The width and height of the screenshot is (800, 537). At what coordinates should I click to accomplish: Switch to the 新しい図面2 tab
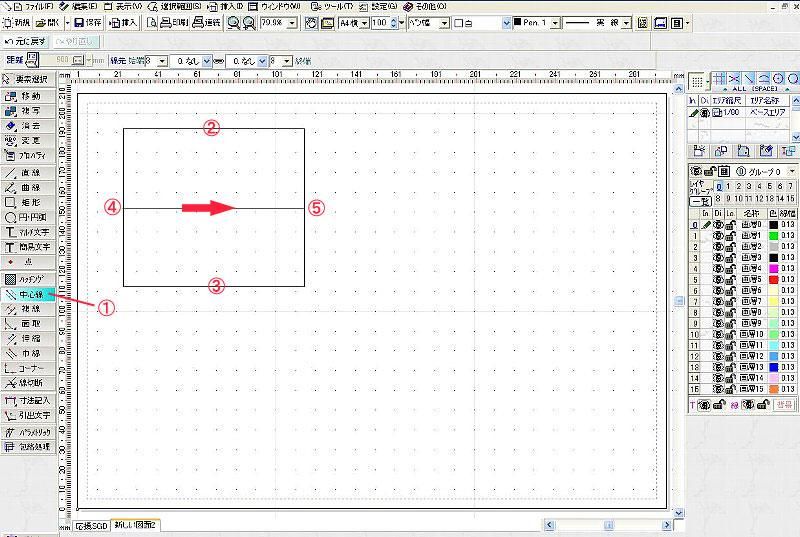coord(136,525)
